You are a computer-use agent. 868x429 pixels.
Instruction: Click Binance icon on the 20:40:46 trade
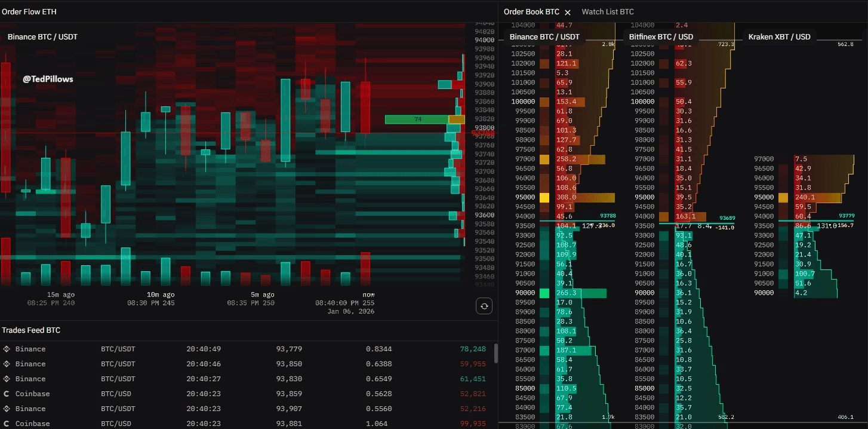pos(7,364)
